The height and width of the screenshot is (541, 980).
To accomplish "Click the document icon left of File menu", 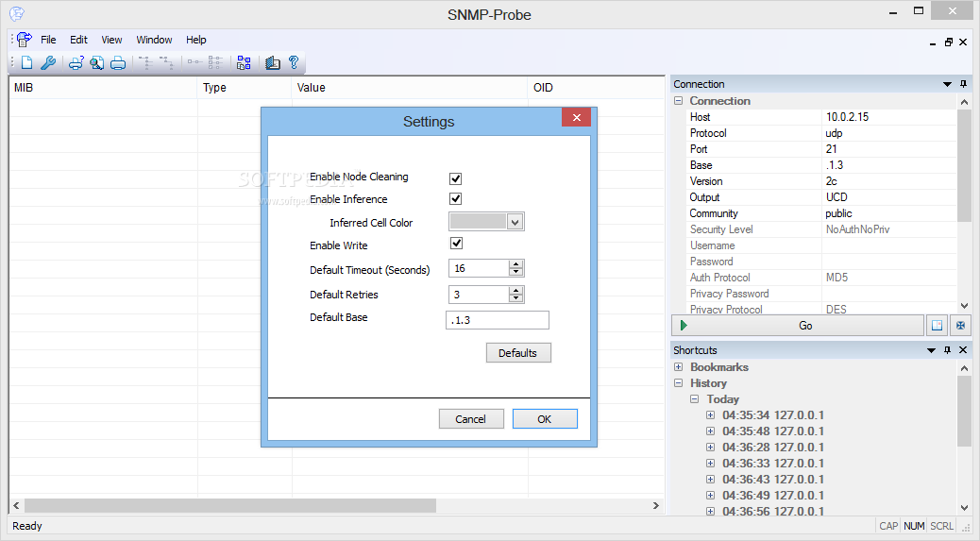I will tap(25, 40).
